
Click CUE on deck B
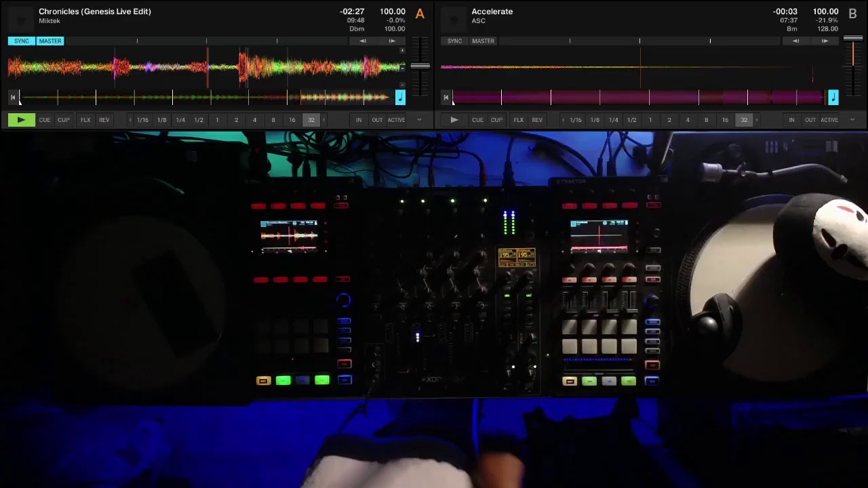click(477, 120)
